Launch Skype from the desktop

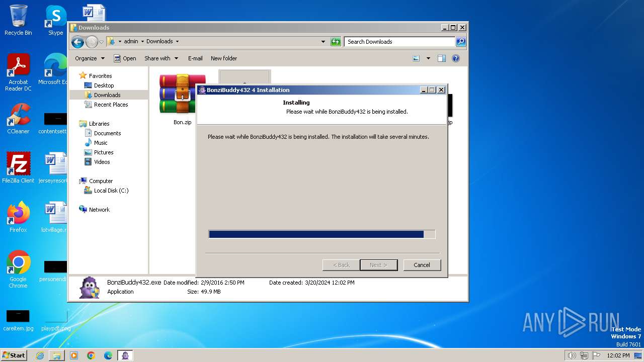coord(55,20)
